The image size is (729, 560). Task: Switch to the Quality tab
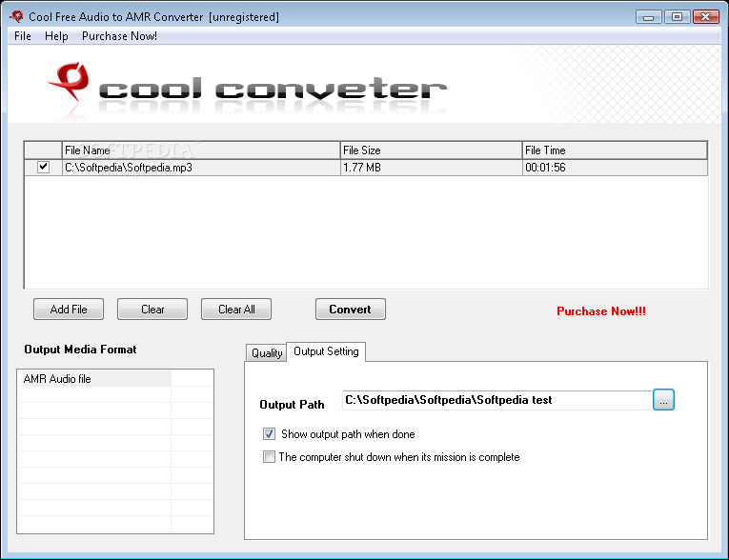pos(267,352)
